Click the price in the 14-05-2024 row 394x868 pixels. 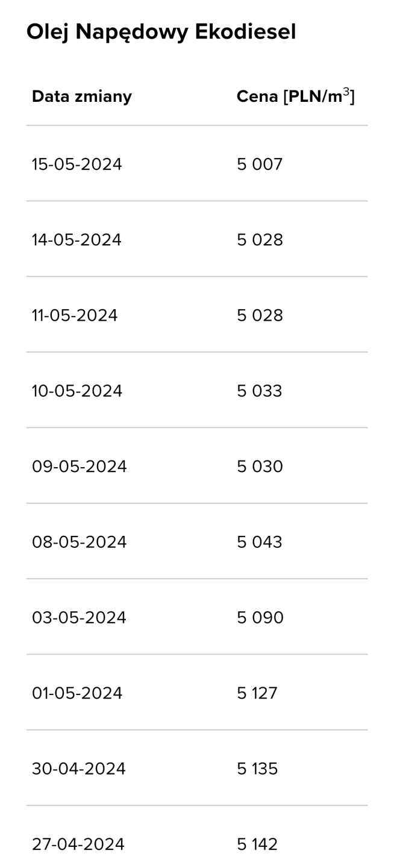point(260,240)
